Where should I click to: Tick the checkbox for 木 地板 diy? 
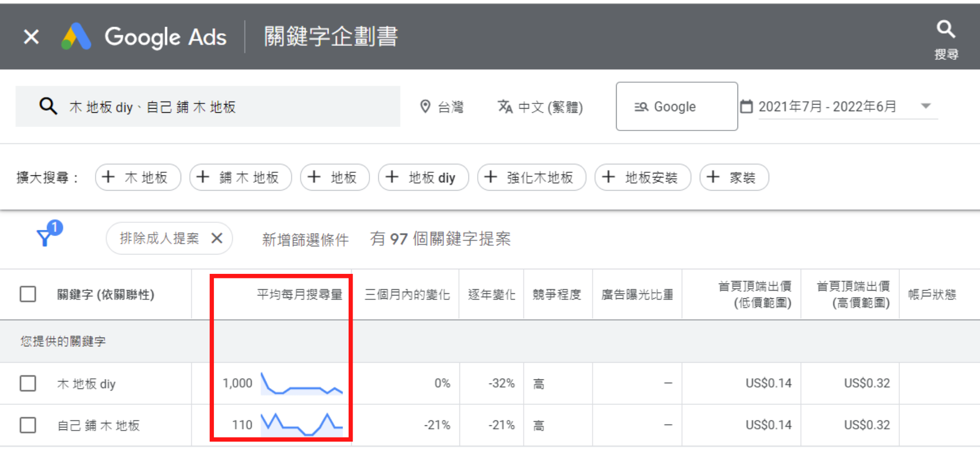(28, 384)
